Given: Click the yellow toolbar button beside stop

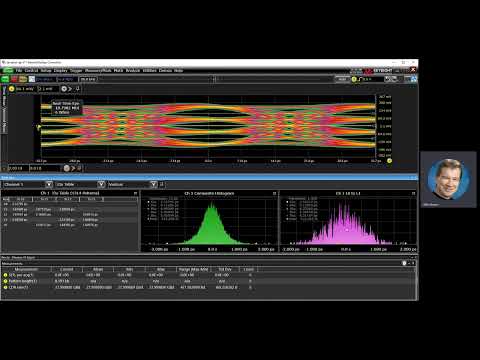Looking at the screenshot, I should pyautogui.click(x=23, y=79).
